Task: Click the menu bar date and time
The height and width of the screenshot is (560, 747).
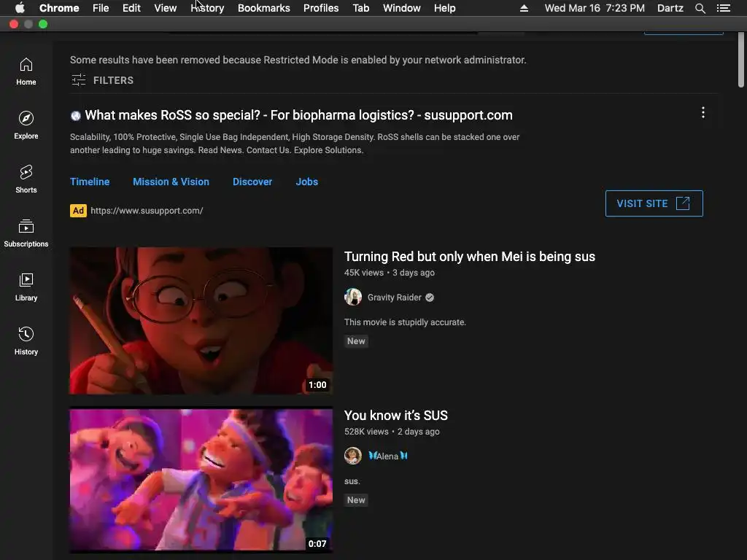Action: 595,8
